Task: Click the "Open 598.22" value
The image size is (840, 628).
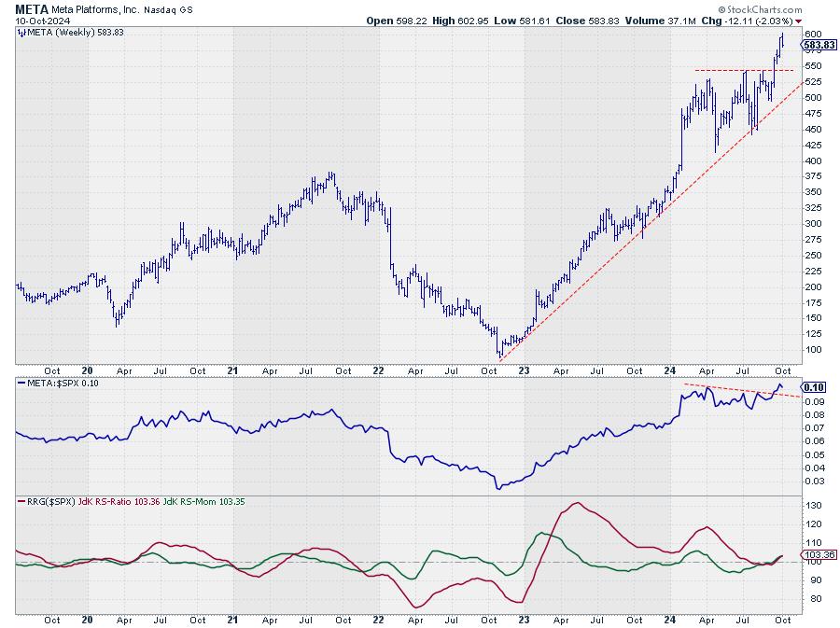Action: click(397, 21)
